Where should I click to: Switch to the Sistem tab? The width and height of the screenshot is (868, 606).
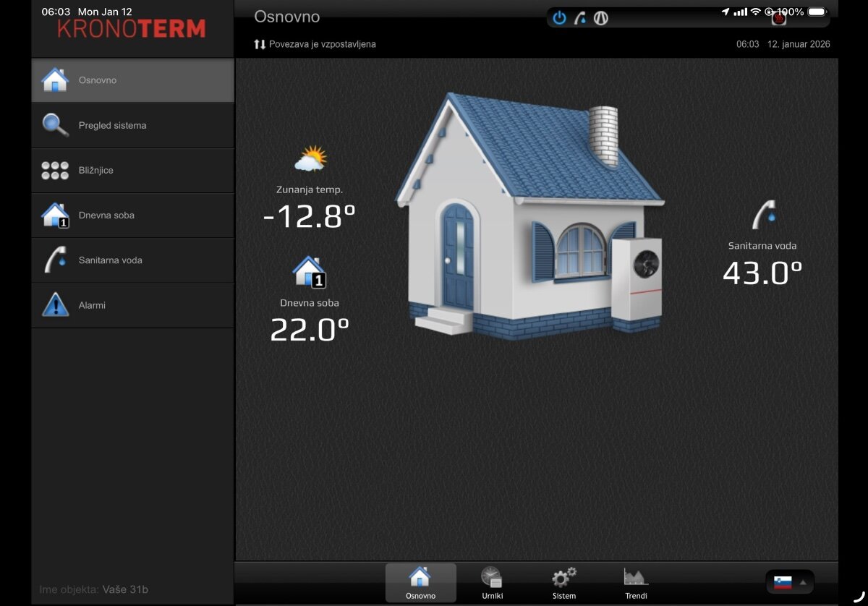coord(564,583)
